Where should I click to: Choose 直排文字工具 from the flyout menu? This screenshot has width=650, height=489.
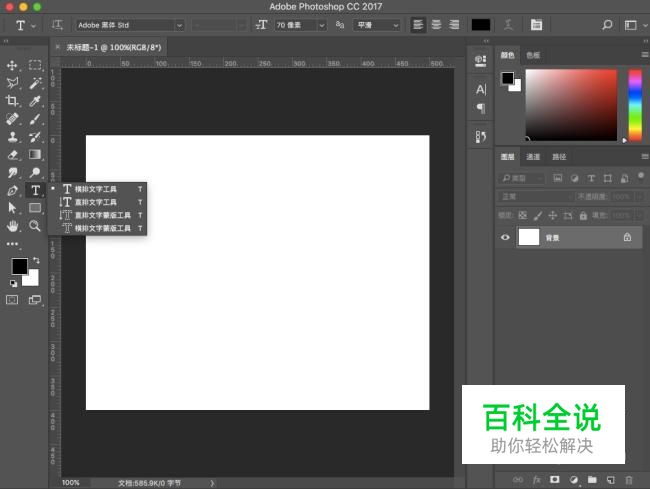click(x=96, y=201)
